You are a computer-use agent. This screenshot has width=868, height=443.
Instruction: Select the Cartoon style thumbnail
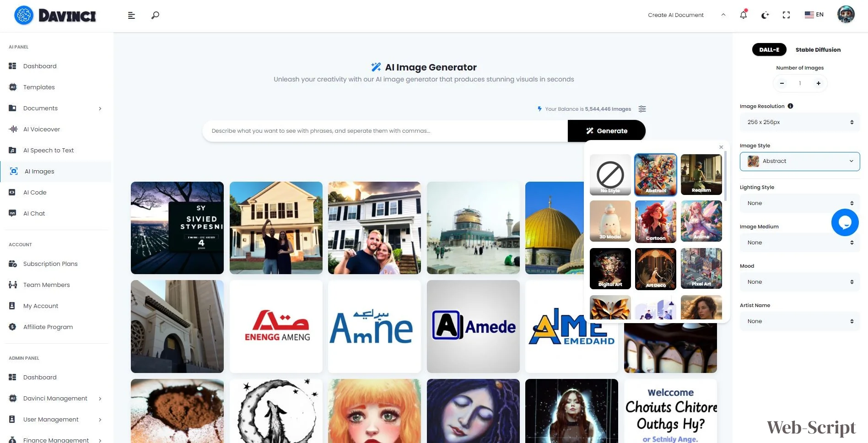[656, 221]
